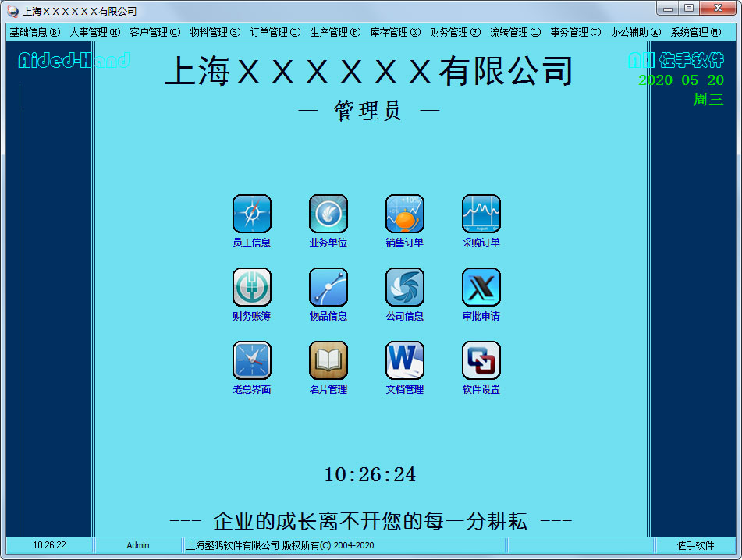This screenshot has width=742, height=560.
Task: Click the 企业的成长离不开您的每一分耕耘 slogan
Action: (370, 521)
